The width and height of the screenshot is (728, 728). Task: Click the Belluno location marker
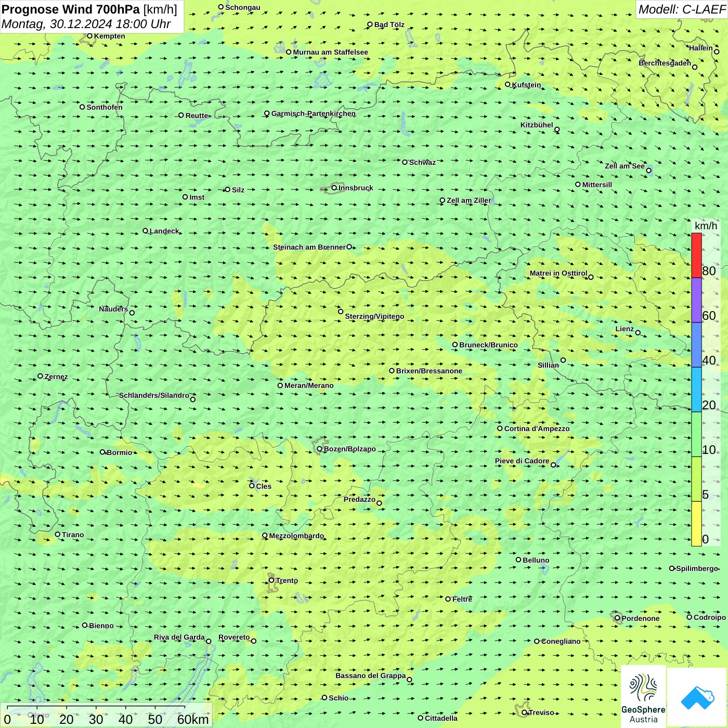(x=518, y=560)
